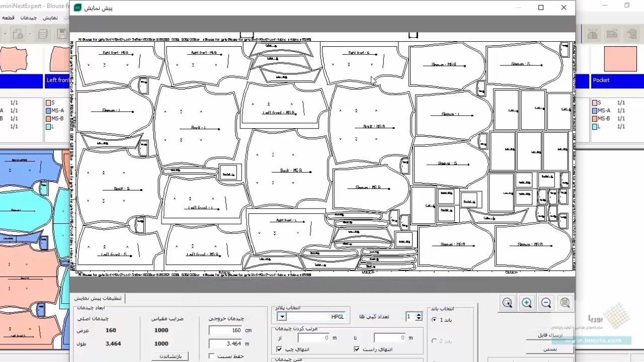Open the HPGL plotter dropdown

coord(282,317)
